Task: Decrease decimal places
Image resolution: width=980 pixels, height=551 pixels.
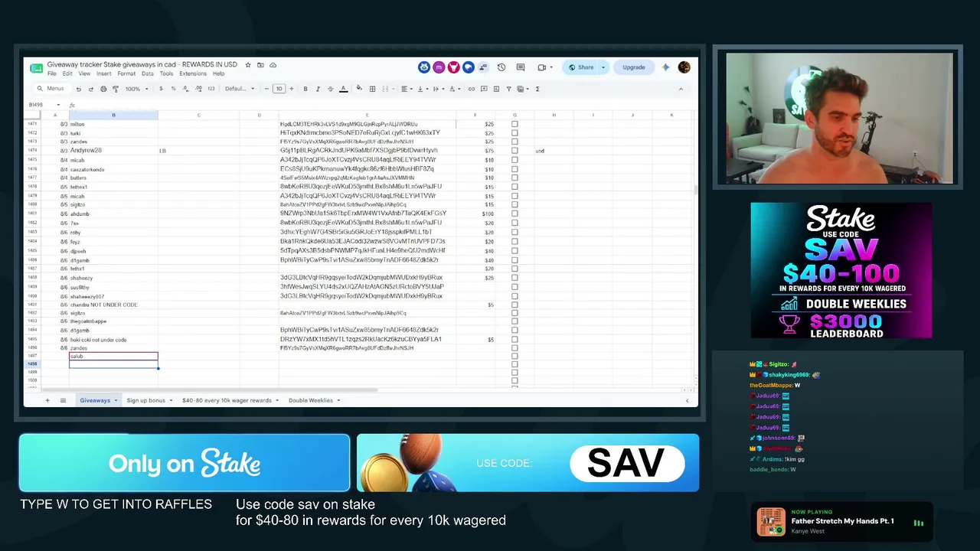Action: tap(185, 89)
